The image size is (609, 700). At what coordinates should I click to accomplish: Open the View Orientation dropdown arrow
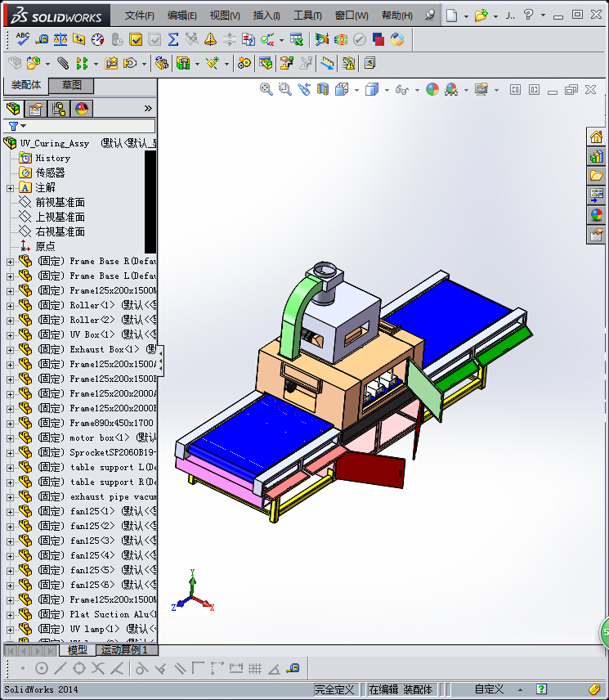tap(356, 90)
